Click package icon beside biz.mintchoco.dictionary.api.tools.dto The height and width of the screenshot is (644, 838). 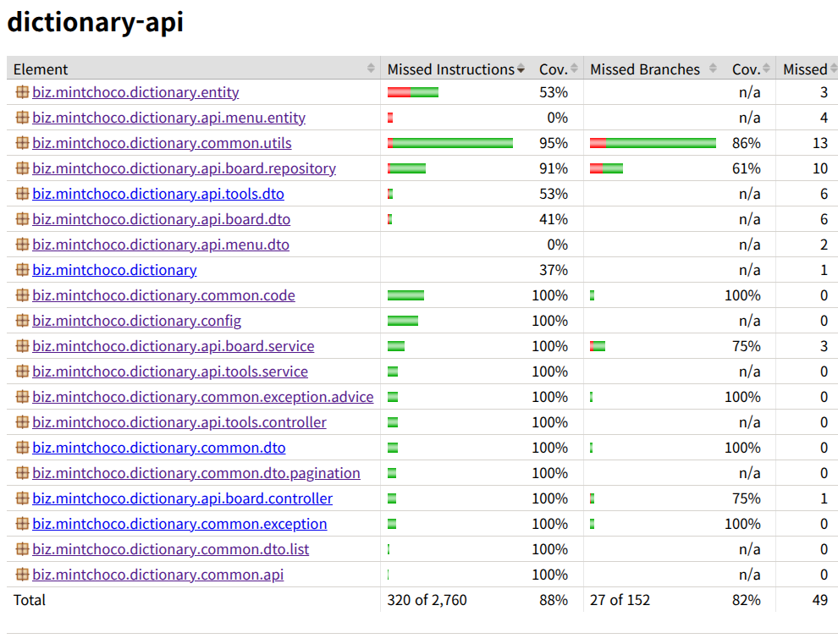tap(22, 194)
